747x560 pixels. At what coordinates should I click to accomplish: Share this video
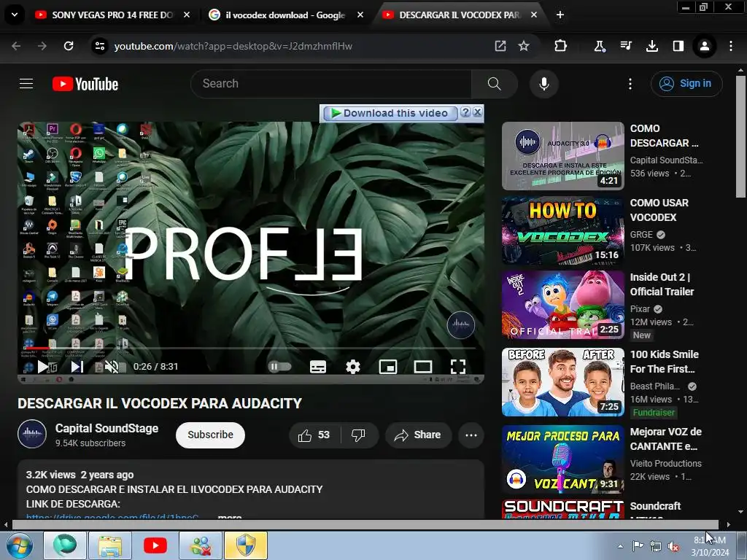point(418,435)
